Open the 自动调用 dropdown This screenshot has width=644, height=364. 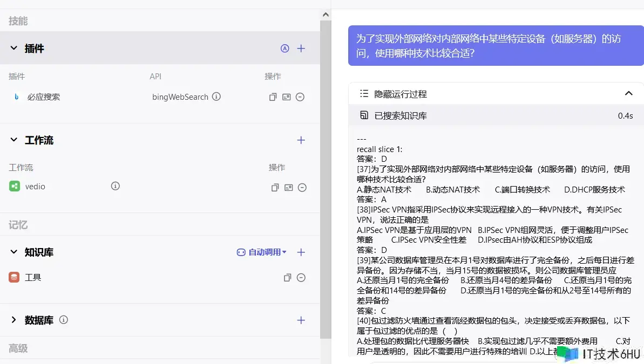(262, 252)
